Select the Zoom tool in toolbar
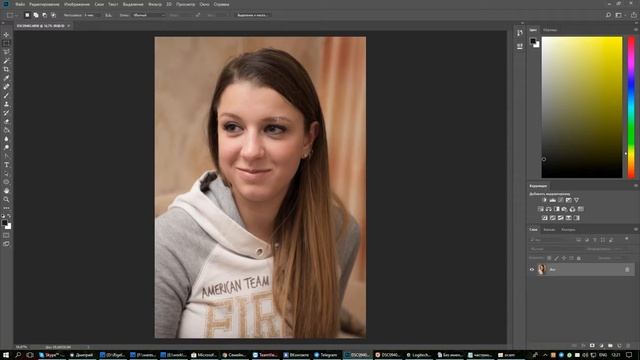Screen dimensions: 640x360 (6, 199)
